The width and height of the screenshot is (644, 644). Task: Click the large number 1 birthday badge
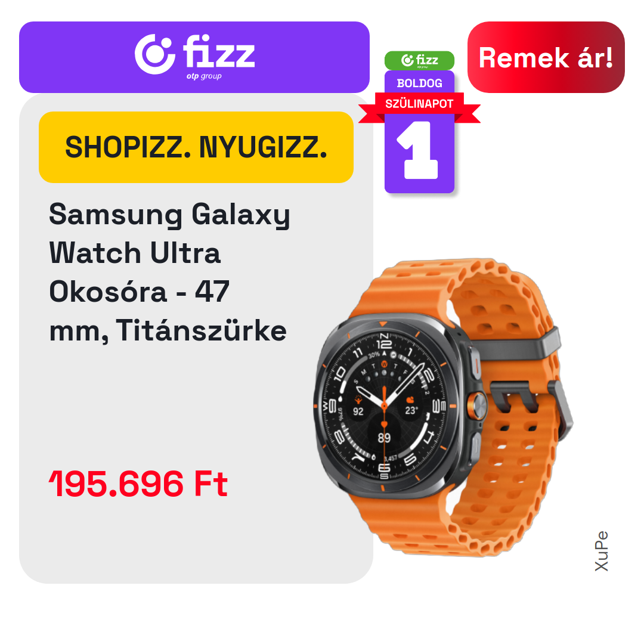419,151
